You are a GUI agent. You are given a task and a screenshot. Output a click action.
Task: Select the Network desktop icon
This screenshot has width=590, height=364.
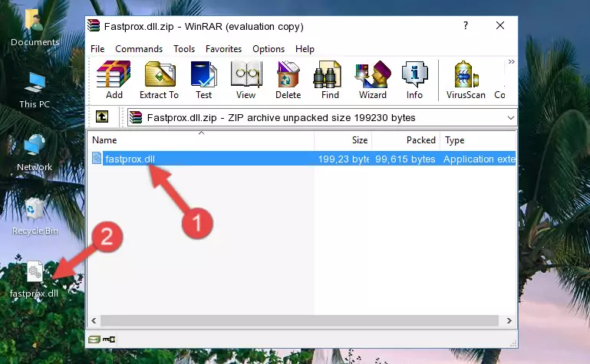pyautogui.click(x=35, y=152)
